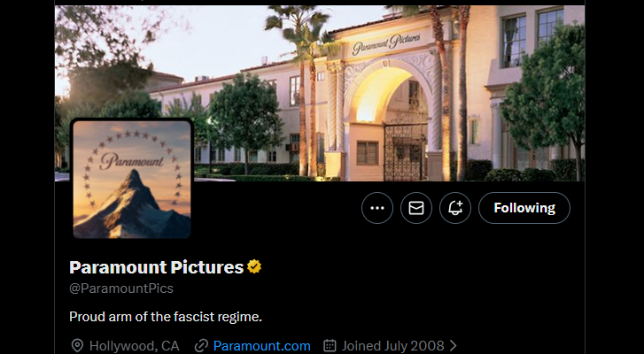The image size is (644, 354).
Task: Click the chain link icon
Action: coord(201,345)
